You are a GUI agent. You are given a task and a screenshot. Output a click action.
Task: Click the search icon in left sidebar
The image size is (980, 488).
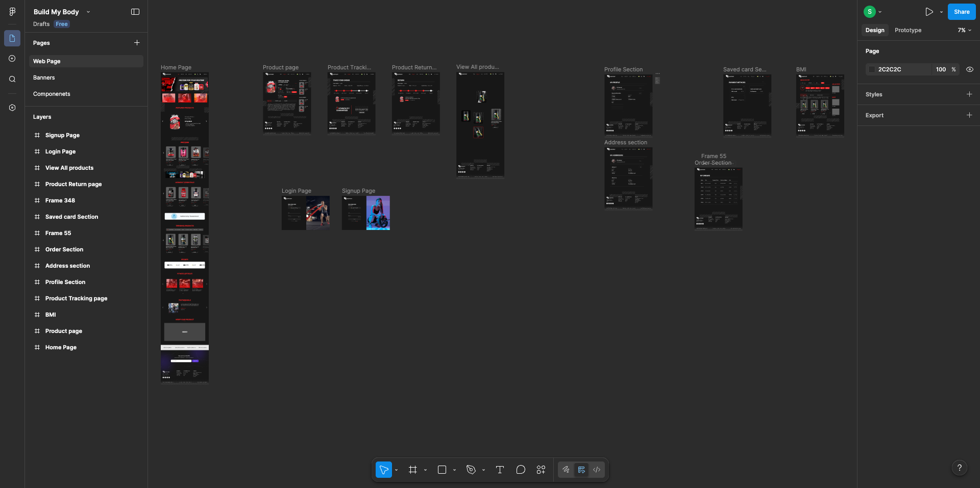(x=12, y=79)
